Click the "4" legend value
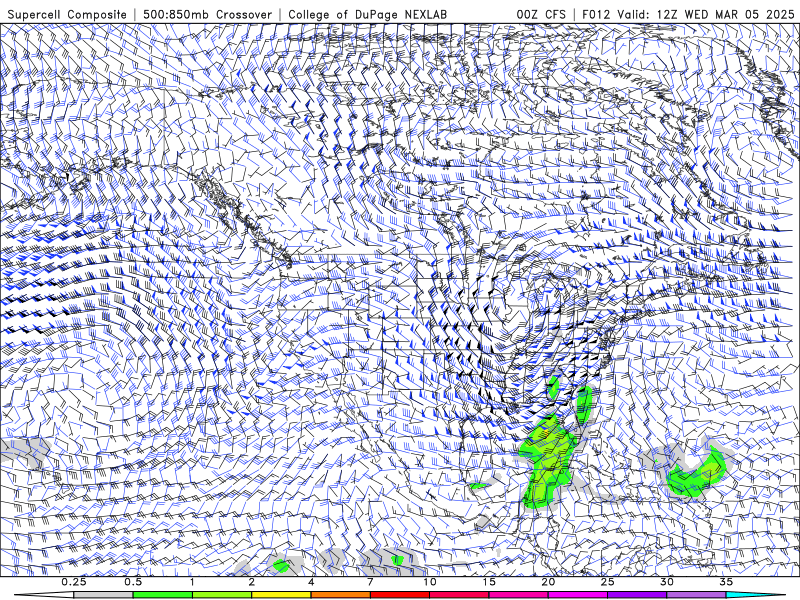 pyautogui.click(x=311, y=582)
